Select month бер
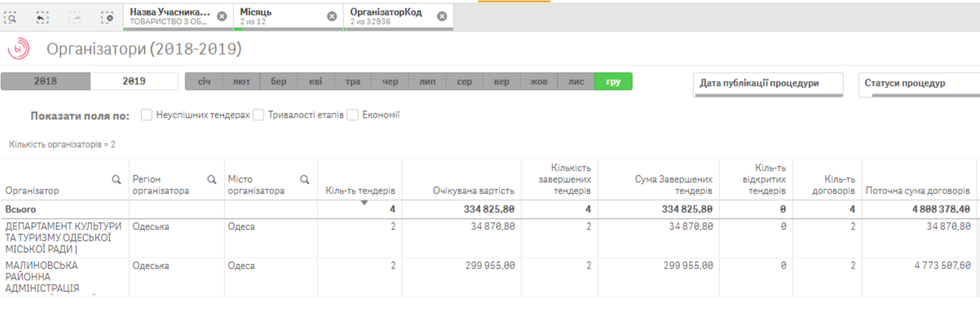The width and height of the screenshot is (980, 318). 279,82
